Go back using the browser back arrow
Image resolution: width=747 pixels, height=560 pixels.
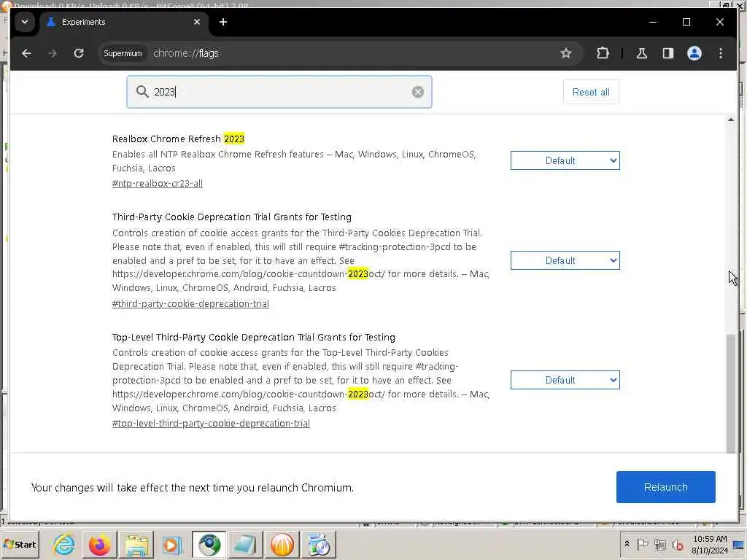[x=27, y=53]
